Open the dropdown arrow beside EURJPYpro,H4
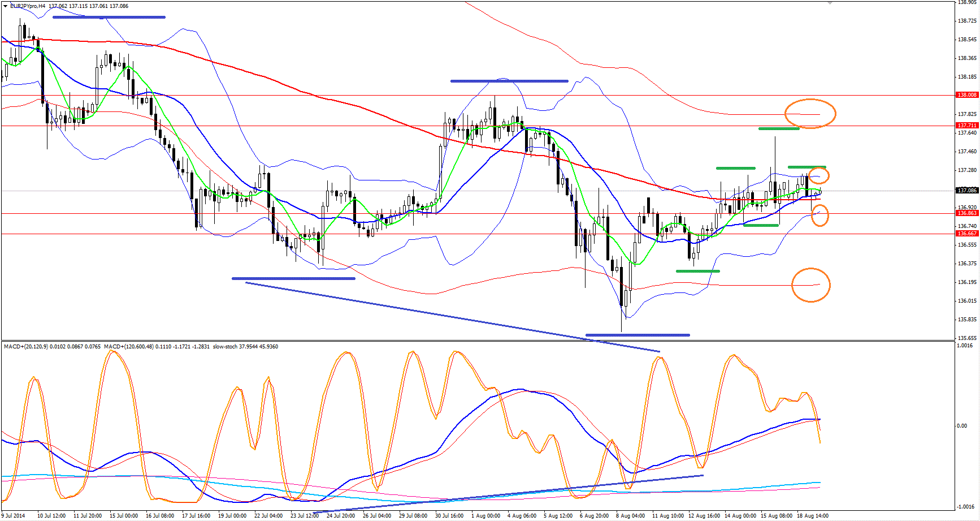Image resolution: width=980 pixels, height=521 pixels. point(6,6)
